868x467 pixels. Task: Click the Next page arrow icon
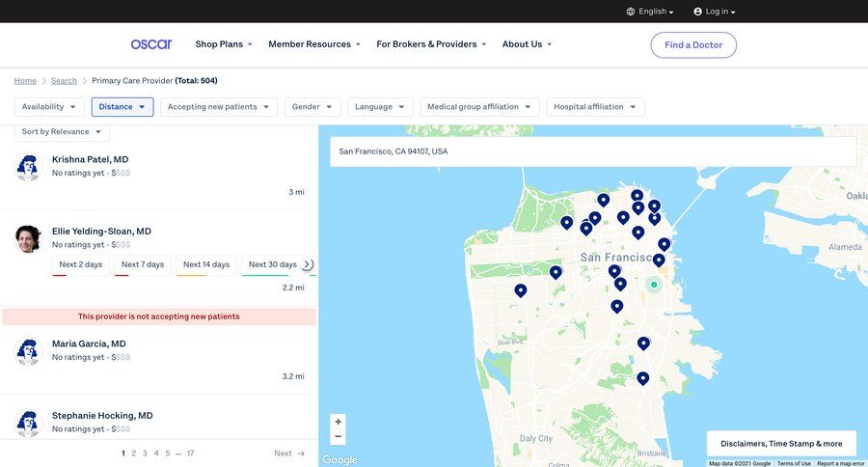(x=301, y=453)
